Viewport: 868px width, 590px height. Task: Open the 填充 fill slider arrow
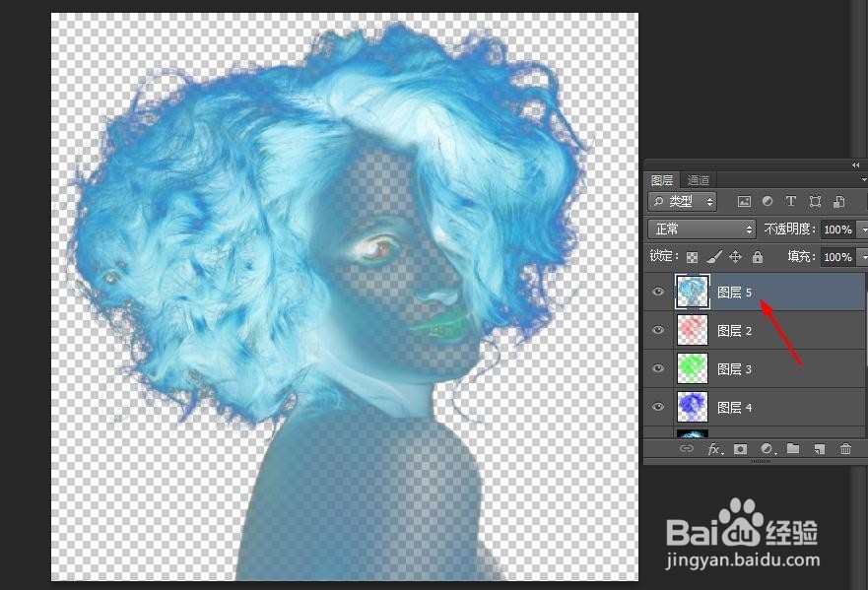(x=862, y=257)
